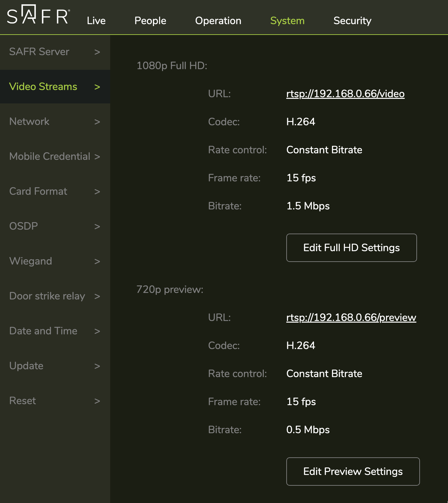Viewport: 448px width, 503px height.
Task: Open the Security tab
Action: [352, 21]
